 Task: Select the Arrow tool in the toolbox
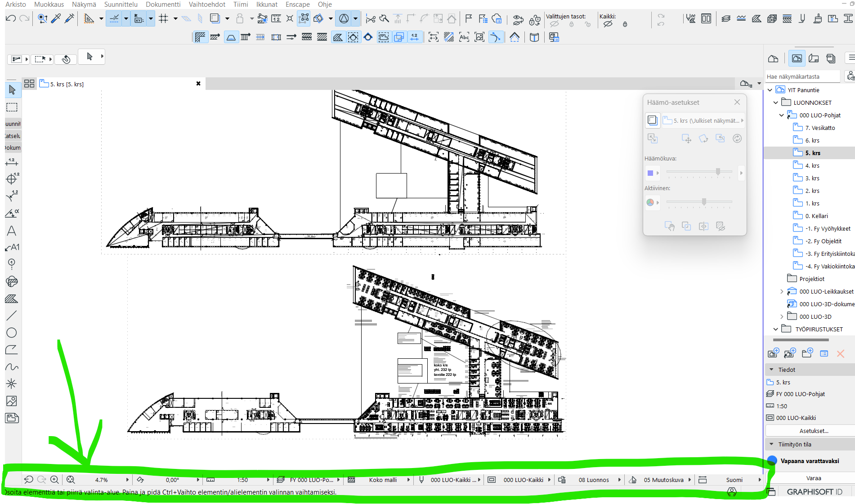pos(12,90)
